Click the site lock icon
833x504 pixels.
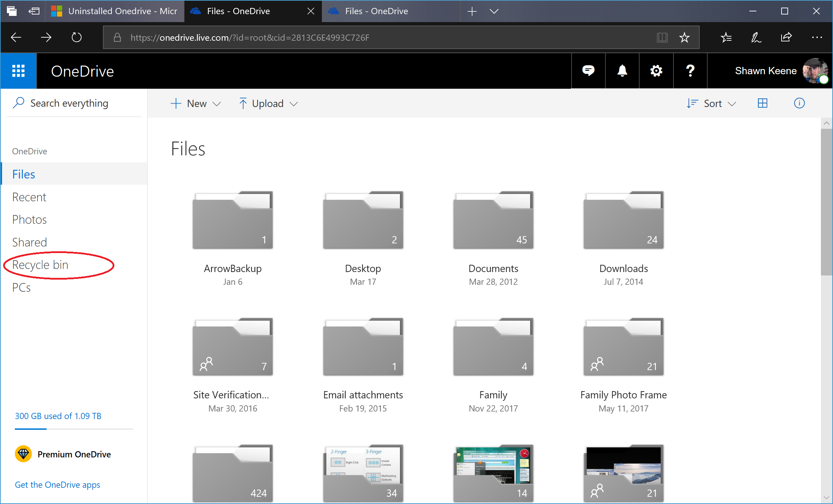117,37
